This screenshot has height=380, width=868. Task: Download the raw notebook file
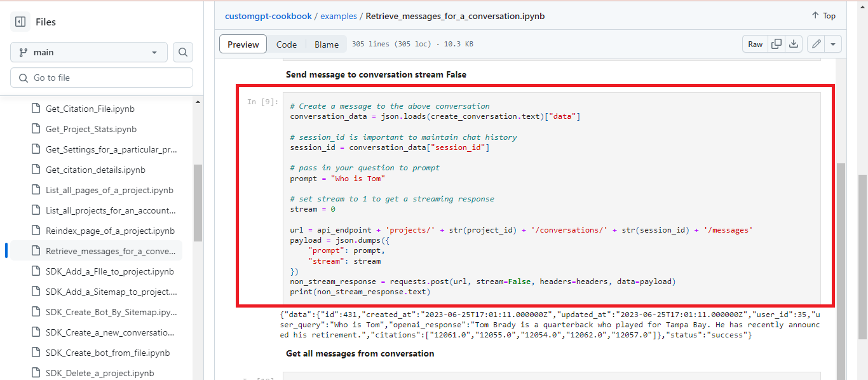(x=794, y=44)
